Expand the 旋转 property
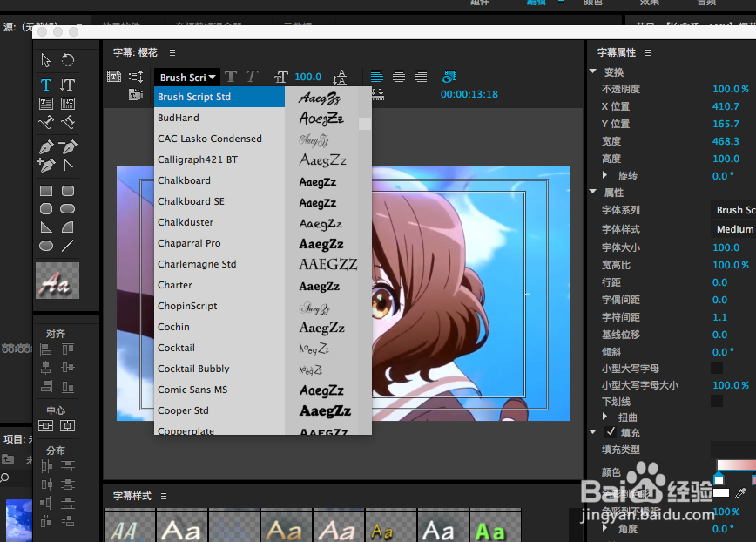This screenshot has height=542, width=756. (x=605, y=175)
